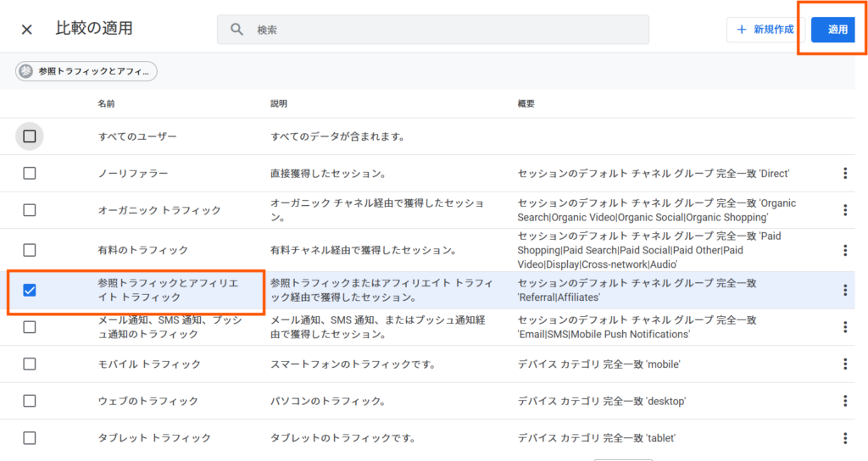Close the 比較の適用 panel with X icon
Image resolution: width=868 pixels, height=461 pixels.
27,30
